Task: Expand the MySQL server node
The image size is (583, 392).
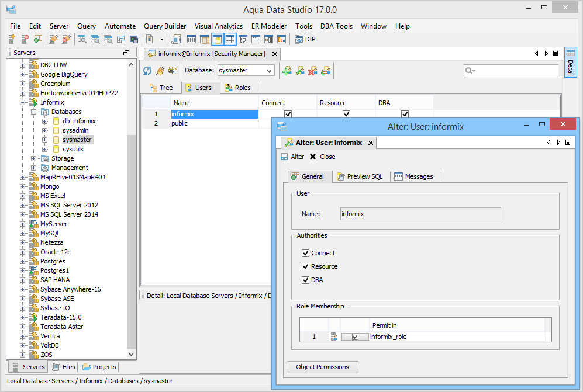Action: (23, 233)
